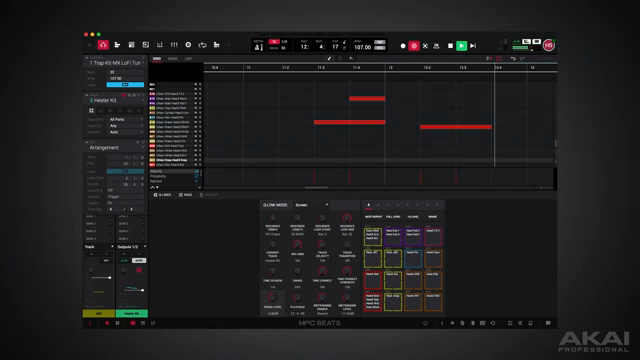Switch to the Q-LINKS tab
This screenshot has width=640, height=360.
pyautogui.click(x=162, y=195)
